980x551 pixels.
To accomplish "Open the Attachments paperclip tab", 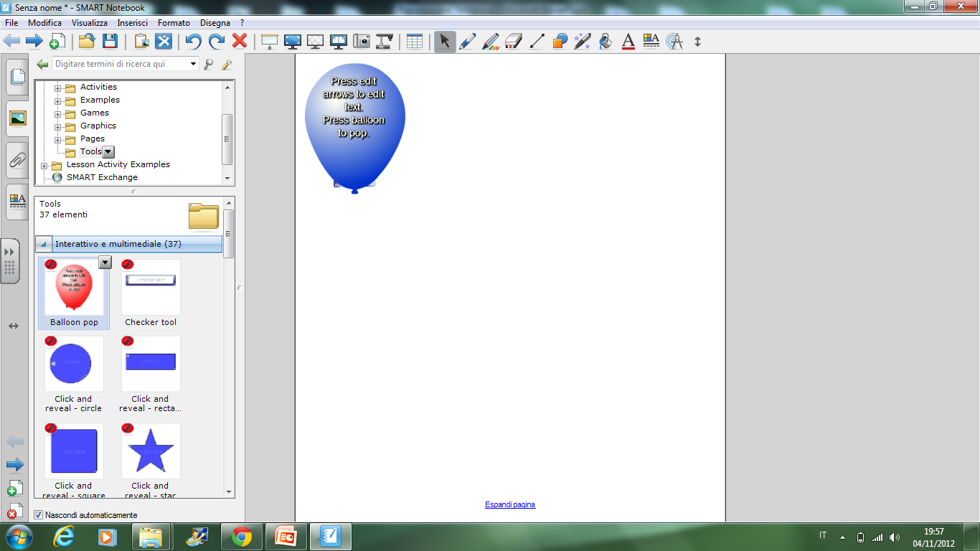I will coord(17,159).
